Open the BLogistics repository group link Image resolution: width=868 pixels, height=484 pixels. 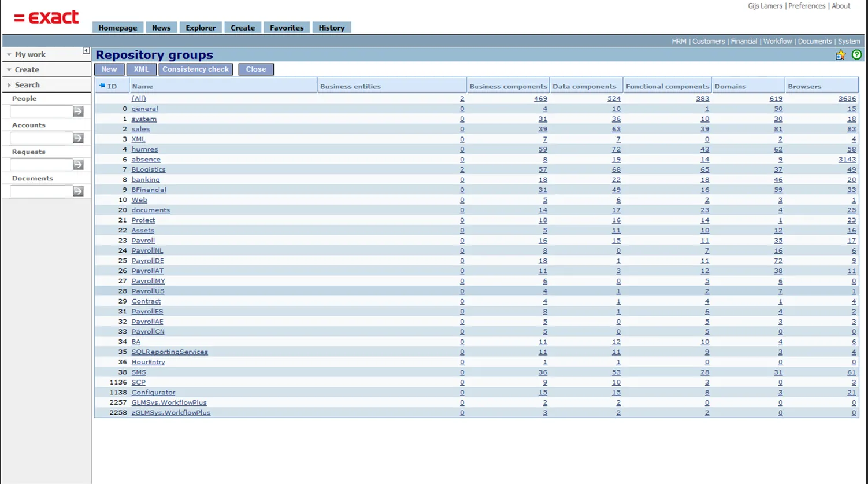149,169
